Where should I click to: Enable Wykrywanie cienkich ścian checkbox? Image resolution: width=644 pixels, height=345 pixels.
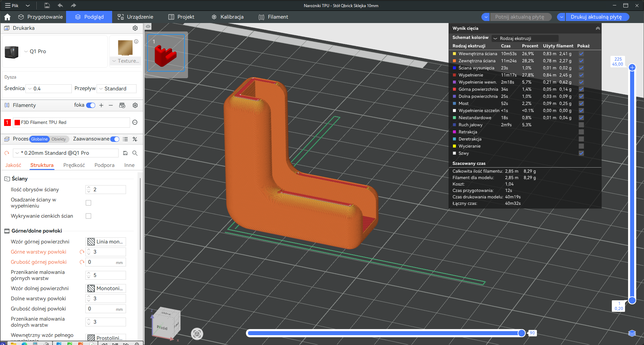88,216
